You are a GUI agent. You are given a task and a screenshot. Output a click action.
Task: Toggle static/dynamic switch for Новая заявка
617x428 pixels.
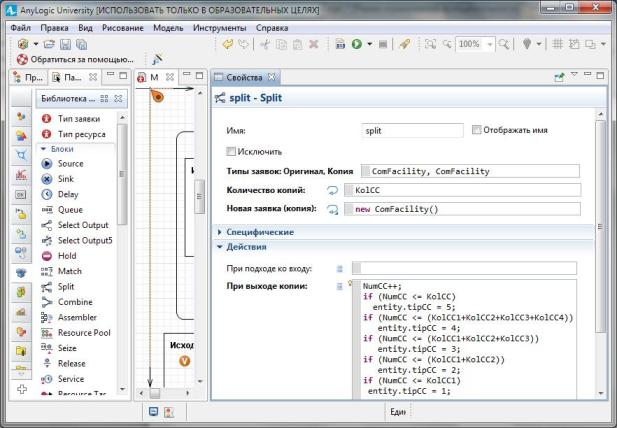[x=333, y=209]
